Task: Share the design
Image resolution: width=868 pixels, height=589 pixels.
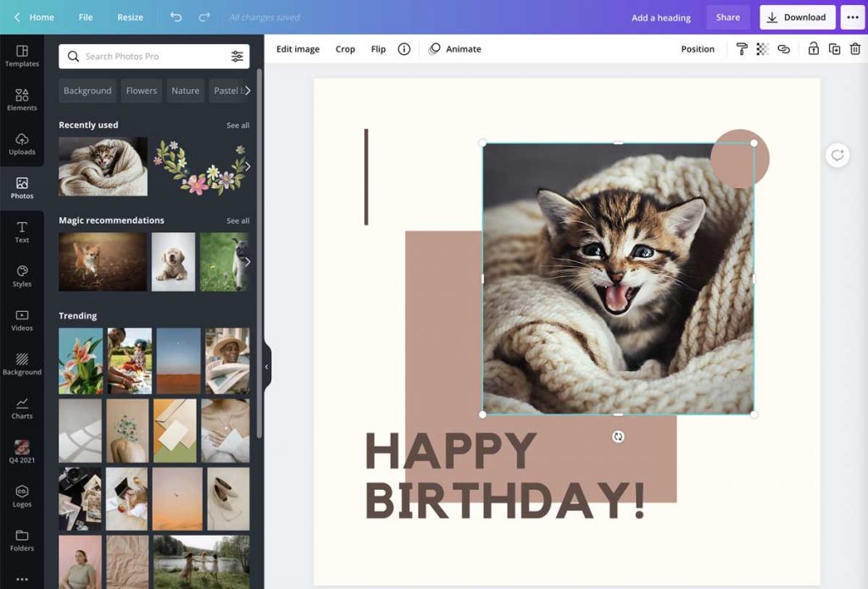Action: (727, 17)
